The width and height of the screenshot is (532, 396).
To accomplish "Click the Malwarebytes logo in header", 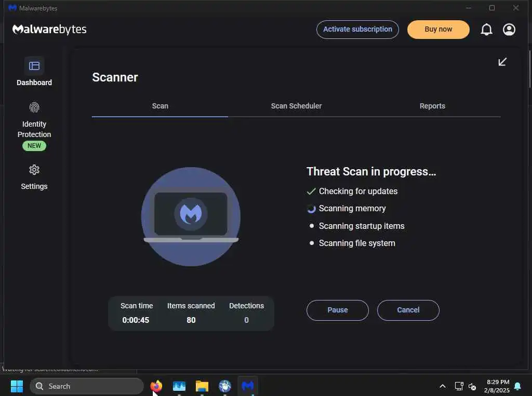I will [49, 30].
